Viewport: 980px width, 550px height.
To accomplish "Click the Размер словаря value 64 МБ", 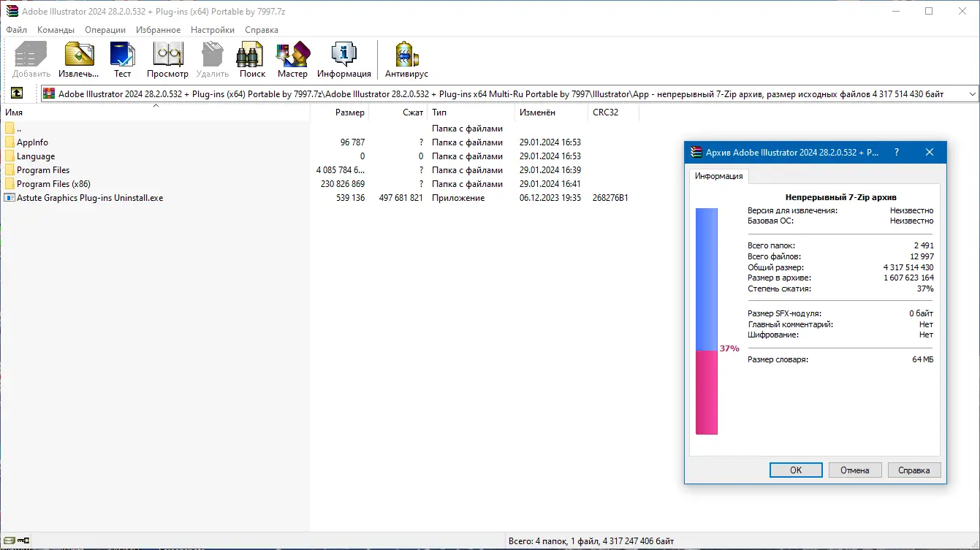I will [922, 359].
